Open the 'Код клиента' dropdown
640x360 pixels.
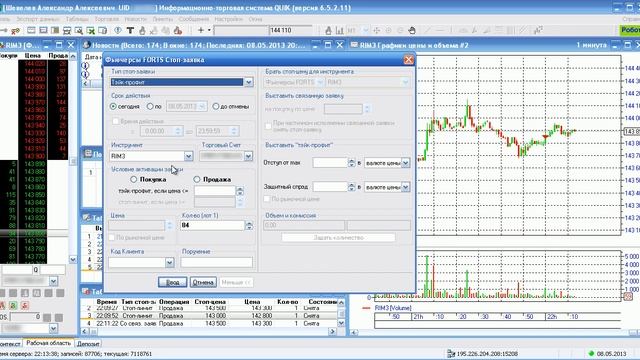(169, 262)
